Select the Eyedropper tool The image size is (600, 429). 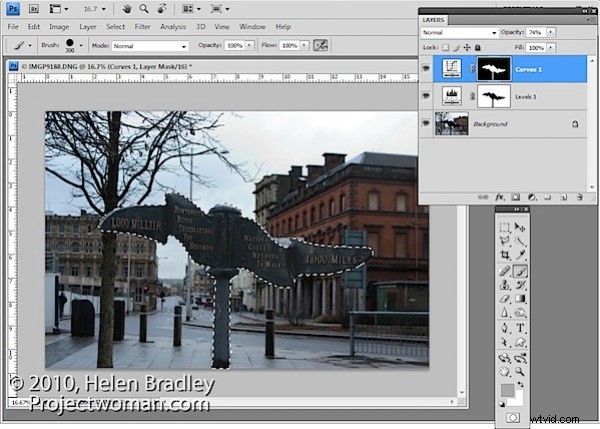coord(520,255)
